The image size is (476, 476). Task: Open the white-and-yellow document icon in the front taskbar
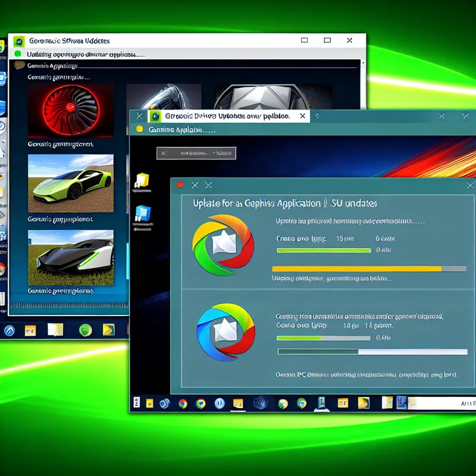coord(387,403)
